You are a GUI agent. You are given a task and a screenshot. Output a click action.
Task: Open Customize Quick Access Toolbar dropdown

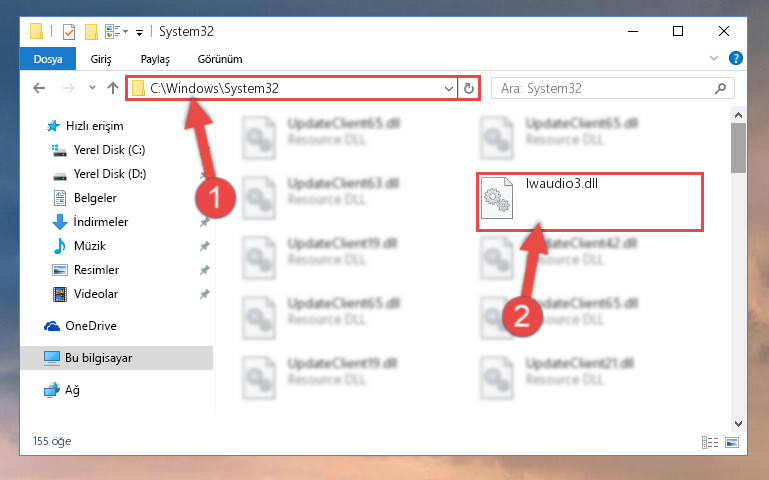139,33
